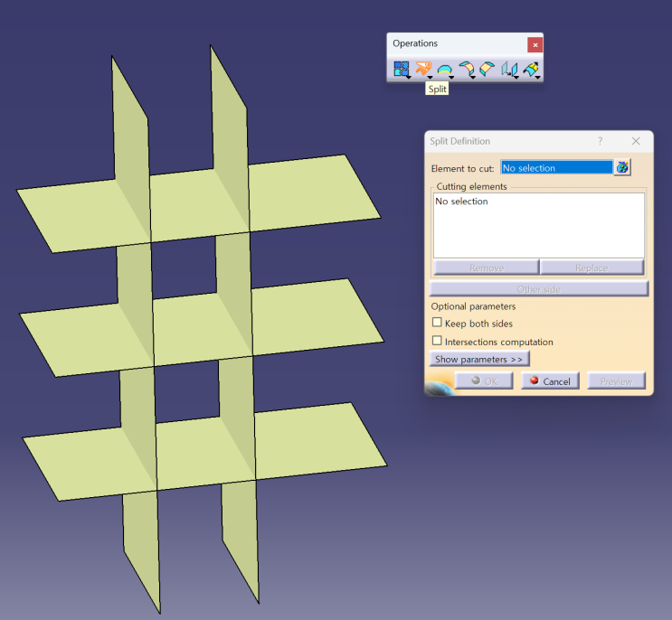
Task: Select the Join tool in Operations toolbar
Action: coord(401,69)
